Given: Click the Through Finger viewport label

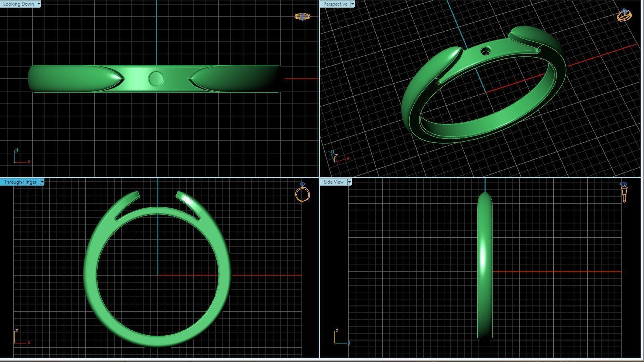Looking at the screenshot, I should coord(20,182).
